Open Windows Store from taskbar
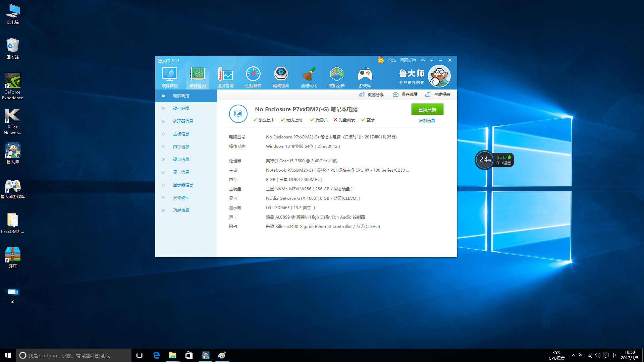The image size is (644, 362). coord(189,355)
